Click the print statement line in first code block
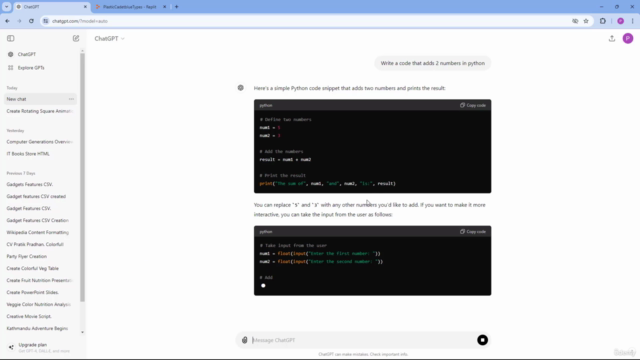The image size is (640, 360). click(x=327, y=184)
